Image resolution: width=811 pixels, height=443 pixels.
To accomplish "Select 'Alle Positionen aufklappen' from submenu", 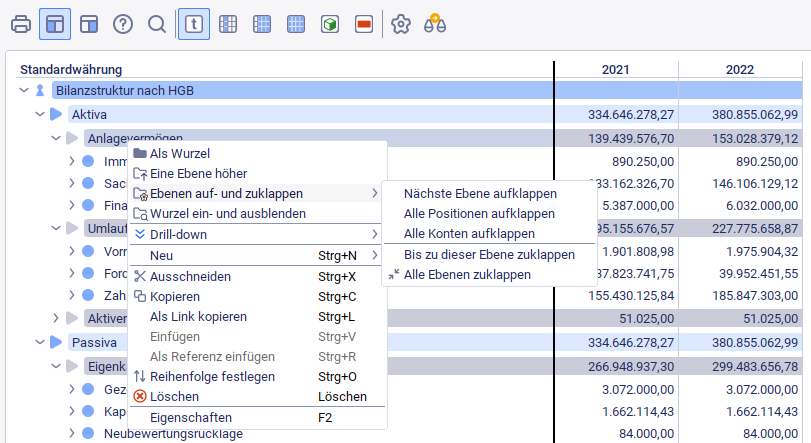I will point(478,213).
